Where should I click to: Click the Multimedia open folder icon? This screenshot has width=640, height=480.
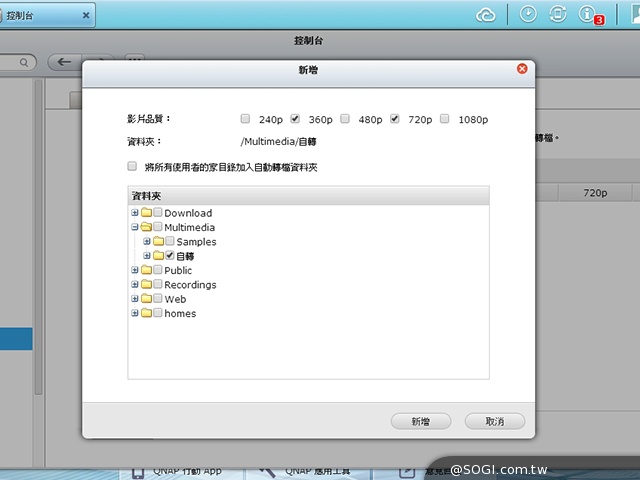tap(146, 227)
